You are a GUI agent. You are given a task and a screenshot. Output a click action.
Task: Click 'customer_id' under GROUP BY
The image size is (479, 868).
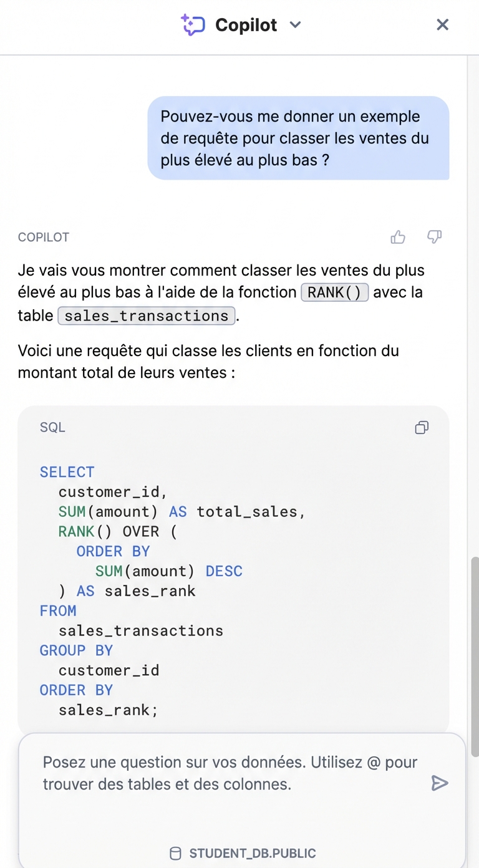click(109, 670)
